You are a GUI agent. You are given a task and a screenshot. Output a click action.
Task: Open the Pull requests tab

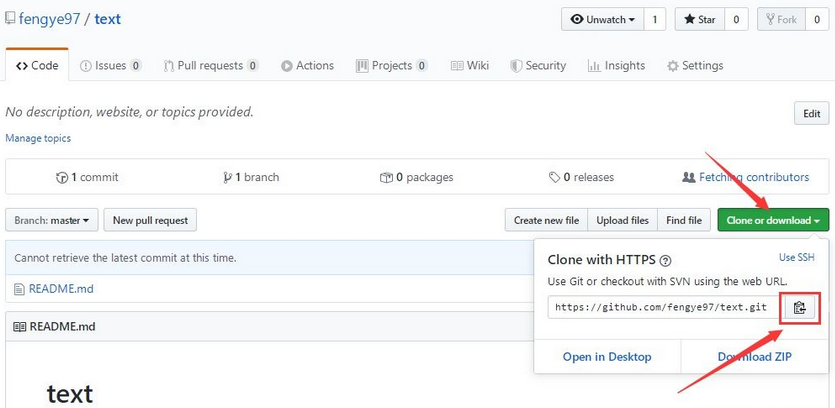tap(211, 66)
